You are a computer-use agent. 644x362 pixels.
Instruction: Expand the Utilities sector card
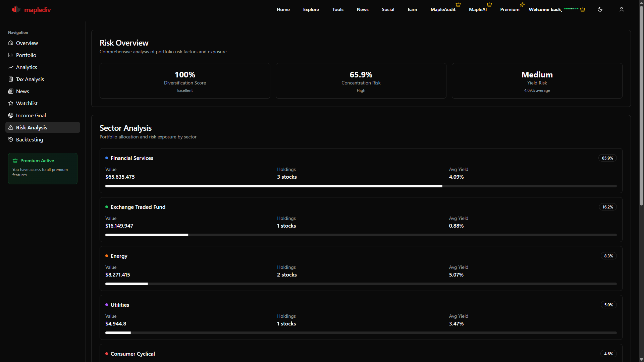[x=361, y=317]
